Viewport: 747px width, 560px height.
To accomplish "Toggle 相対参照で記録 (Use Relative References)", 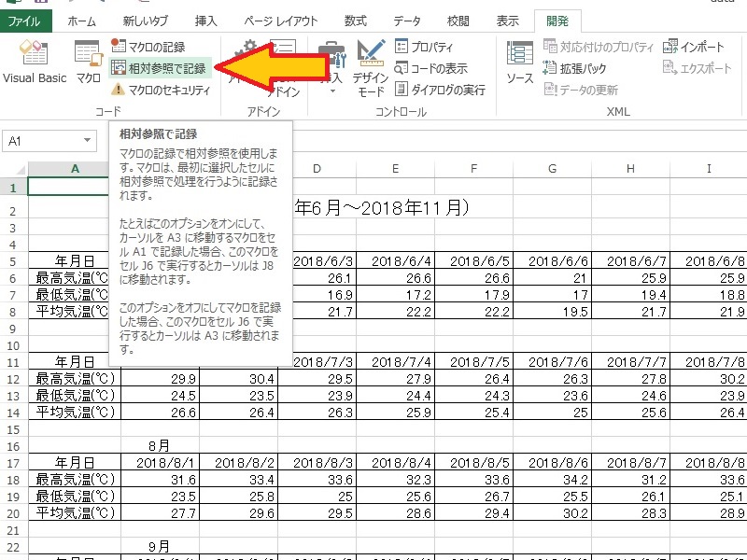I will click(x=158, y=68).
